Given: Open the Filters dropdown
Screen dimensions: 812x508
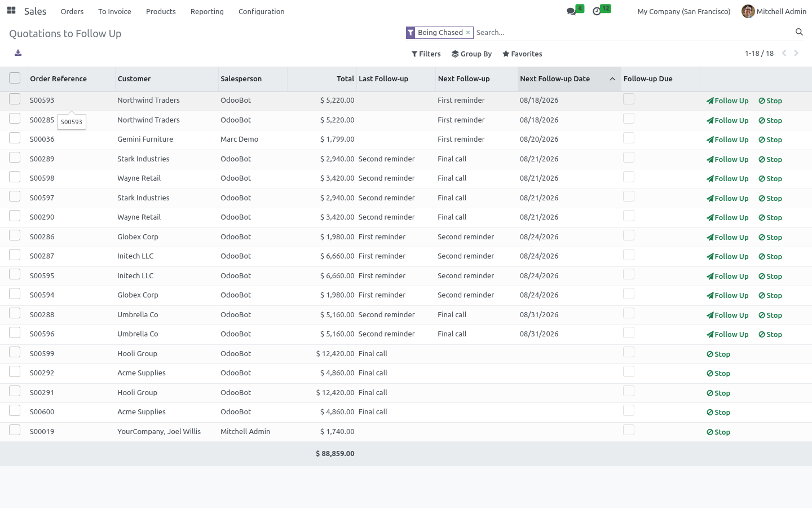Looking at the screenshot, I should point(426,54).
